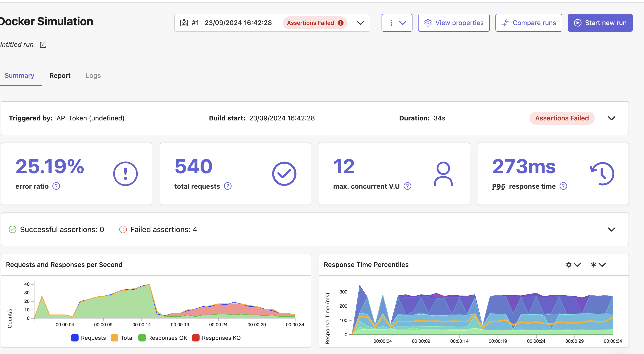
Task: Open the percentiles chart gear settings dropdown
Action: click(x=573, y=265)
